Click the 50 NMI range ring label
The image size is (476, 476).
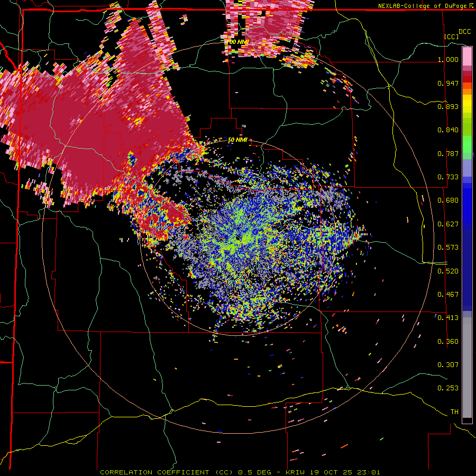point(237,140)
